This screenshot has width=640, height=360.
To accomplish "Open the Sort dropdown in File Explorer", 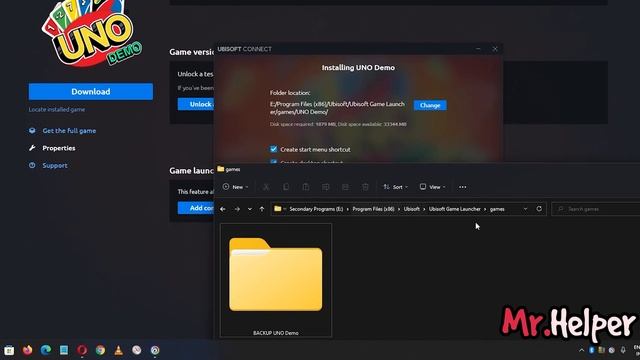I will (x=395, y=187).
